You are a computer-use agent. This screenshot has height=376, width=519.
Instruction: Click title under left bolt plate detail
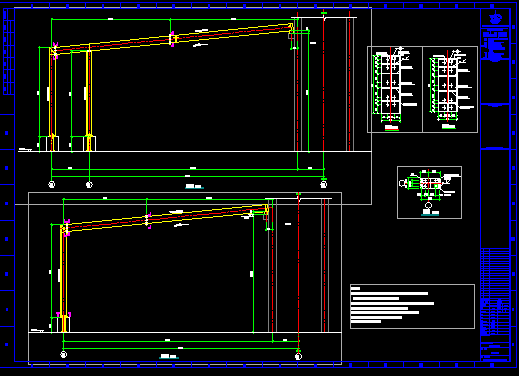click(x=392, y=128)
